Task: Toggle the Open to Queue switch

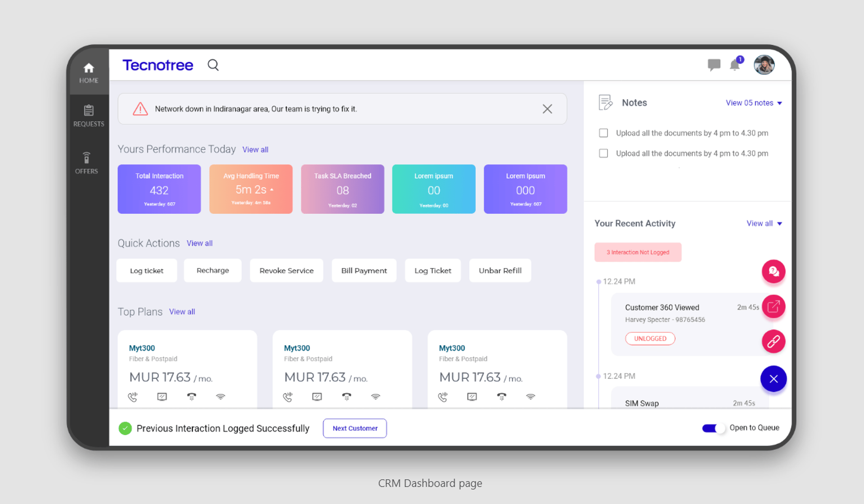Action: [713, 428]
